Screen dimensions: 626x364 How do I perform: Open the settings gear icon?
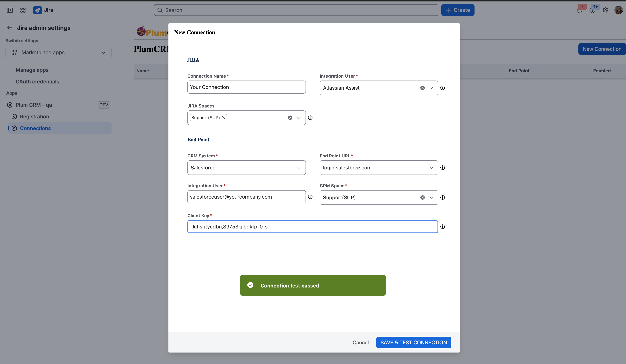pyautogui.click(x=606, y=10)
